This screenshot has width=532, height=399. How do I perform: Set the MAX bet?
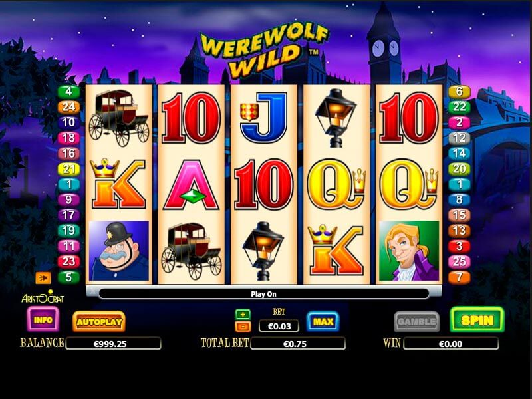coord(323,321)
